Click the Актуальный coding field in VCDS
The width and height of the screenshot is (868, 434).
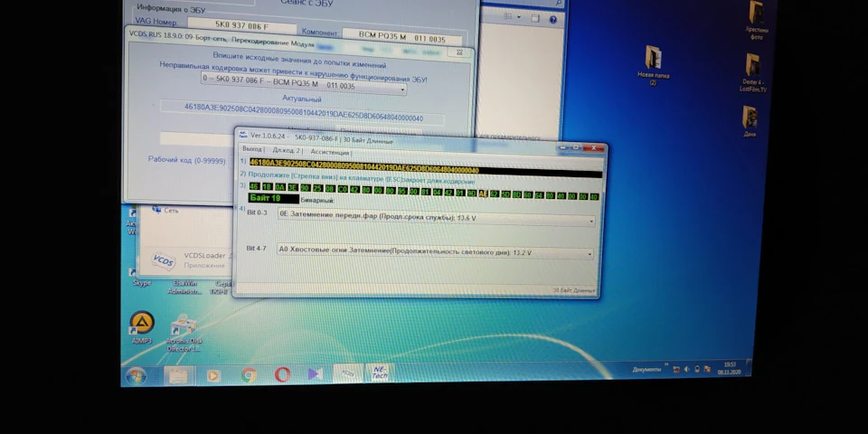pos(303,111)
